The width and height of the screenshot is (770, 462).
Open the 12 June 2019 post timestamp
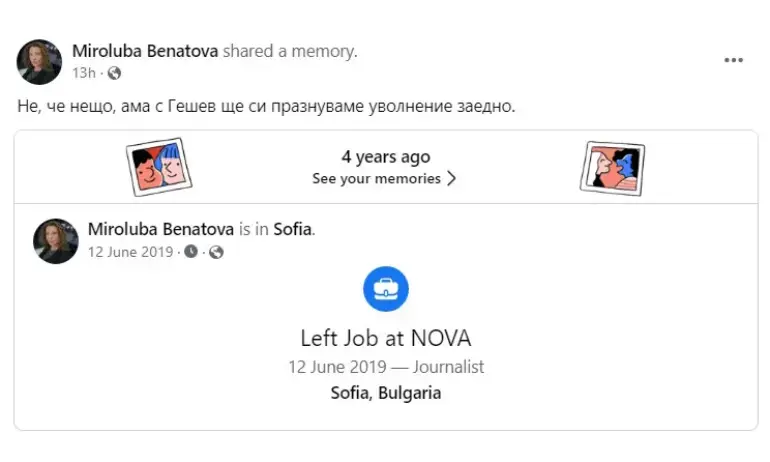click(130, 252)
